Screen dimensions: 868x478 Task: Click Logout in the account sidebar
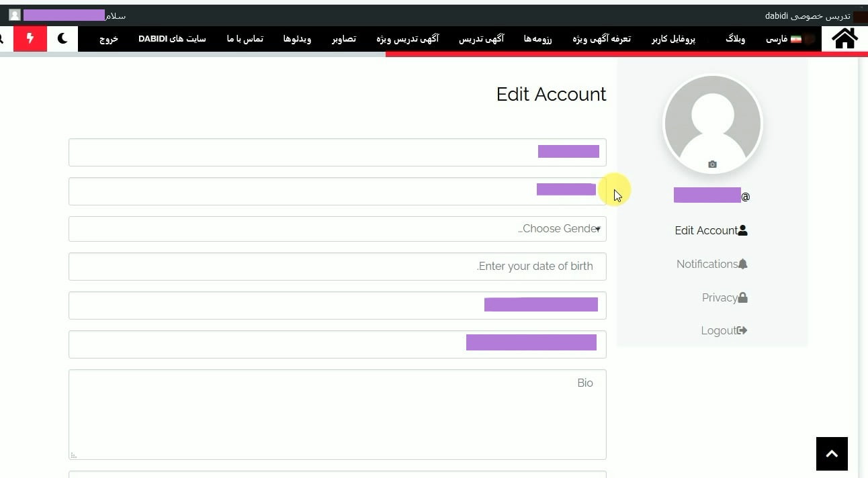click(x=724, y=330)
